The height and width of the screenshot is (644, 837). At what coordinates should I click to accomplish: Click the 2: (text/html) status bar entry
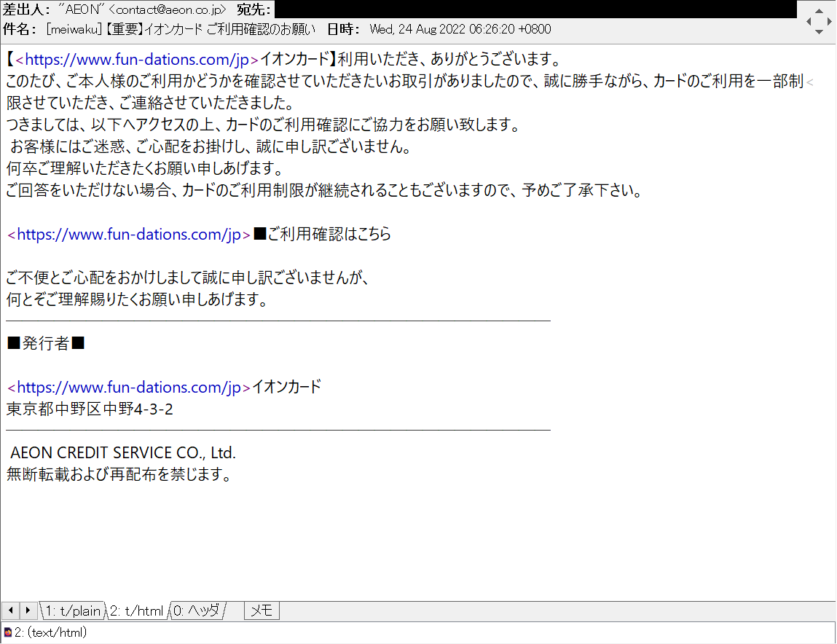(51, 633)
